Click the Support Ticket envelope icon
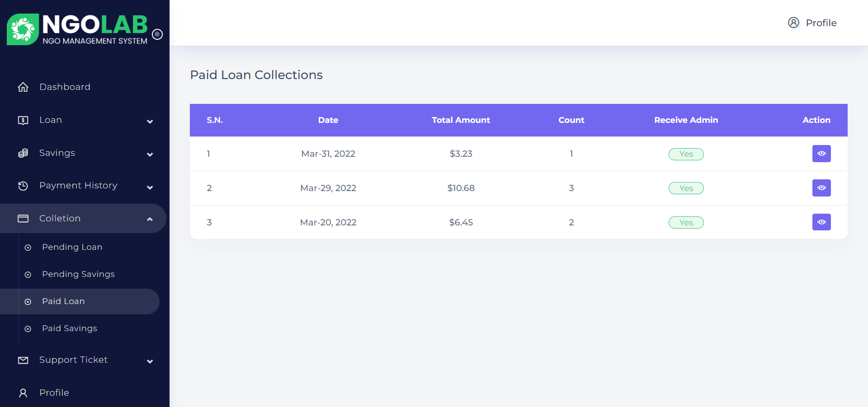This screenshot has height=407, width=868. tap(23, 360)
